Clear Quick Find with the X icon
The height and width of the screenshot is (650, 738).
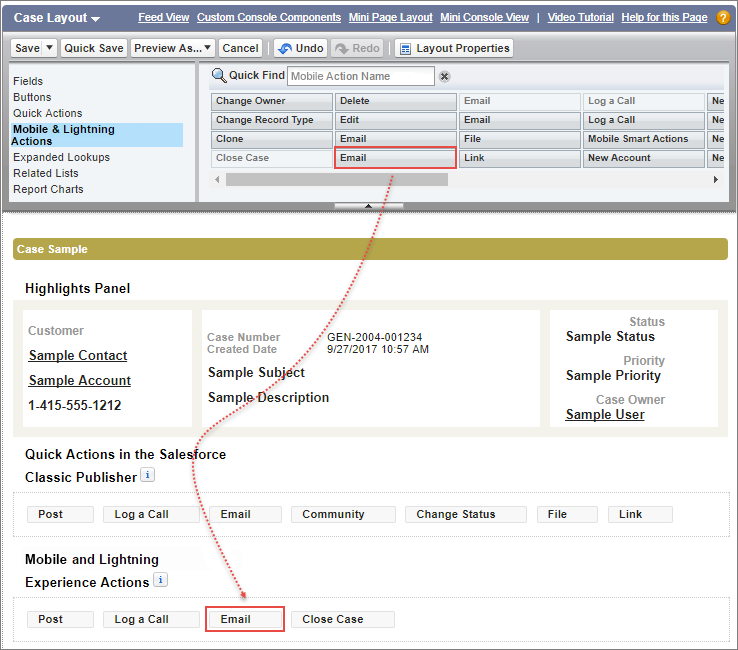coord(444,76)
